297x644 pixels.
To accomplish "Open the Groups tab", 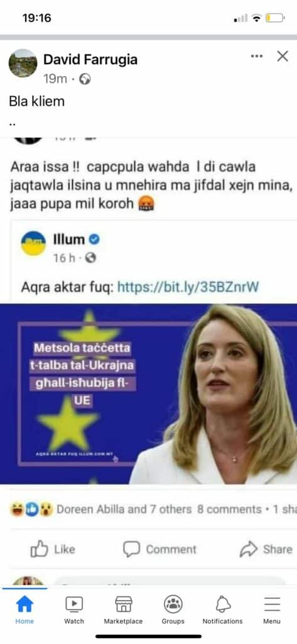I will point(173,610).
